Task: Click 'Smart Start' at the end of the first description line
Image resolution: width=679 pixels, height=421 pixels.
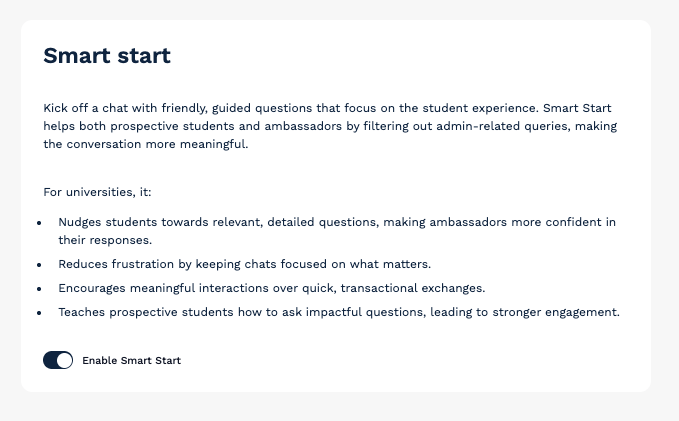Action: pyautogui.click(x=577, y=108)
